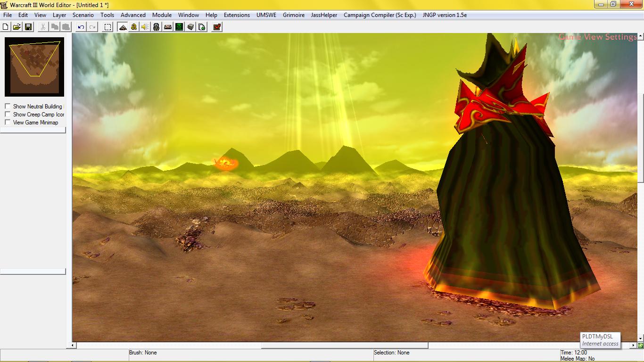The width and height of the screenshot is (644, 362).
Task: Click the green icon at the viewport corner
Action: tap(641, 346)
